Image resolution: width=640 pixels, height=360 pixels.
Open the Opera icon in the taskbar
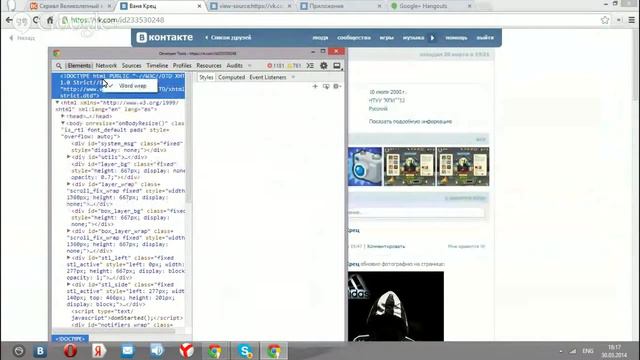[70, 351]
